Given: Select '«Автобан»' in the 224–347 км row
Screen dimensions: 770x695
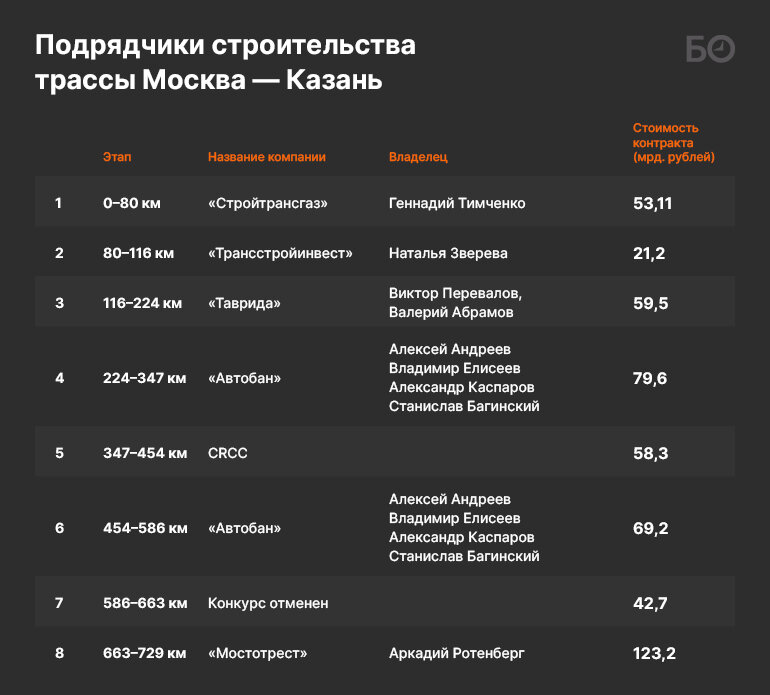Looking at the screenshot, I should (x=244, y=378).
